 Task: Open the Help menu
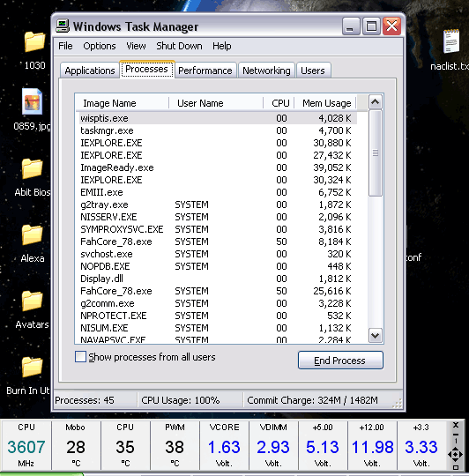pyautogui.click(x=221, y=46)
